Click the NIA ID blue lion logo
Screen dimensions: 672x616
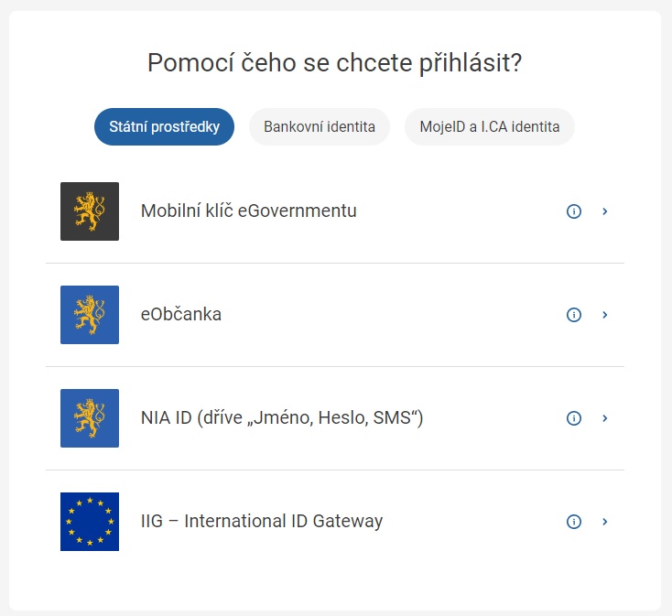[x=90, y=418]
